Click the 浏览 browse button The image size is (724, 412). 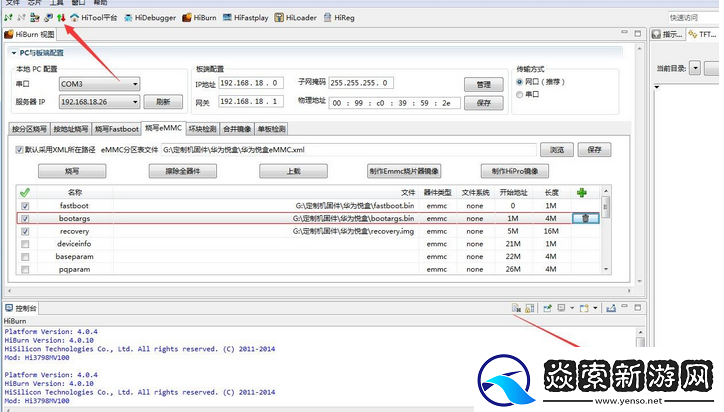556,150
